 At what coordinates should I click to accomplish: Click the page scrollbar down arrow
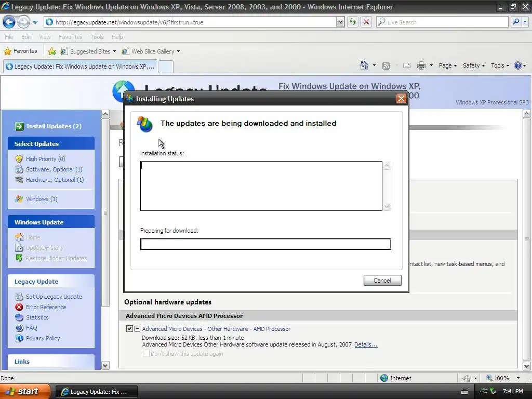pyautogui.click(x=527, y=366)
